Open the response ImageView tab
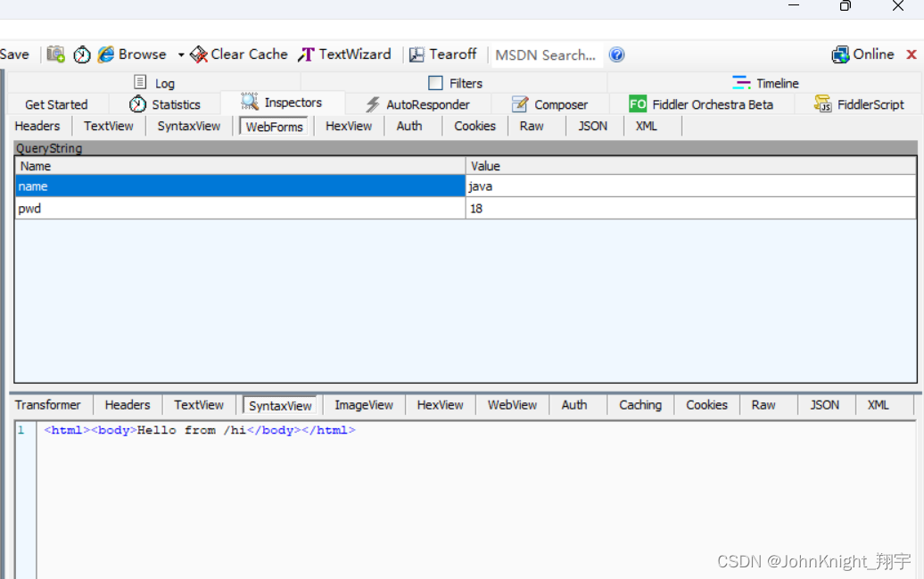 coord(364,405)
